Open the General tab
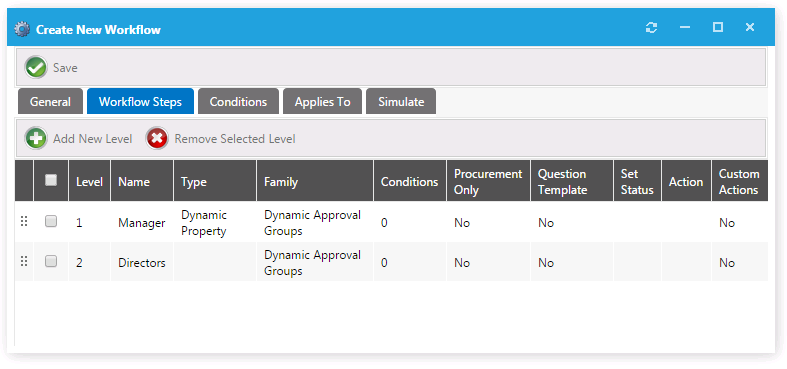 (x=50, y=102)
